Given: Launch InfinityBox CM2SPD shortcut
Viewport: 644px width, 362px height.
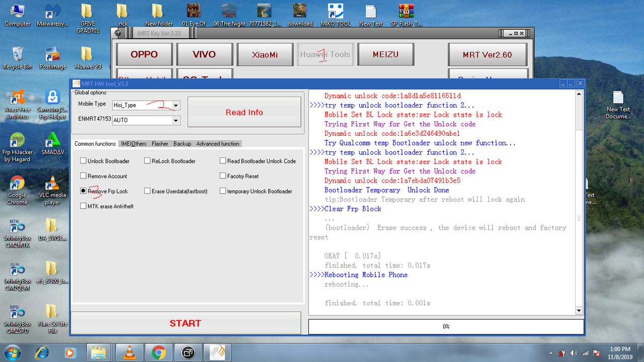Looking at the screenshot, I should click(x=18, y=319).
